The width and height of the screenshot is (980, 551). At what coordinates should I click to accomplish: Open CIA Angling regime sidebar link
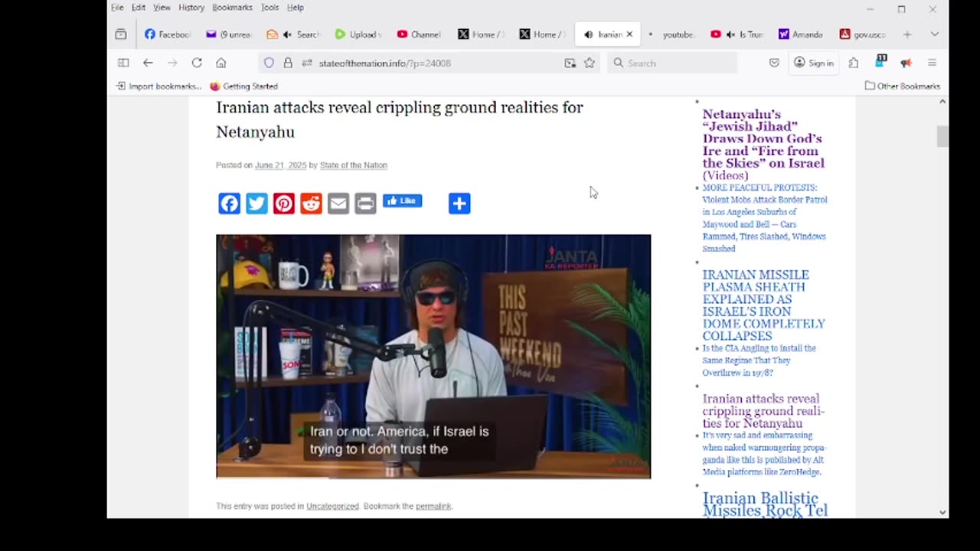click(x=759, y=360)
